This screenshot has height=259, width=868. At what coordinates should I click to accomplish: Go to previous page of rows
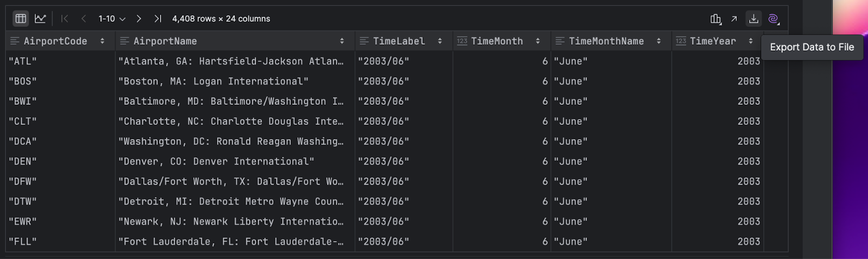point(84,18)
